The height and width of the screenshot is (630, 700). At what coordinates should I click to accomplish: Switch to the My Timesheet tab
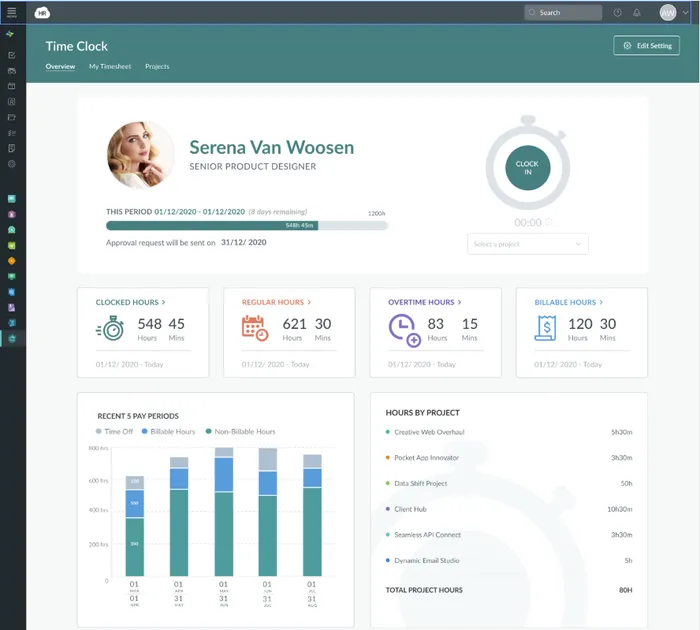(110, 67)
